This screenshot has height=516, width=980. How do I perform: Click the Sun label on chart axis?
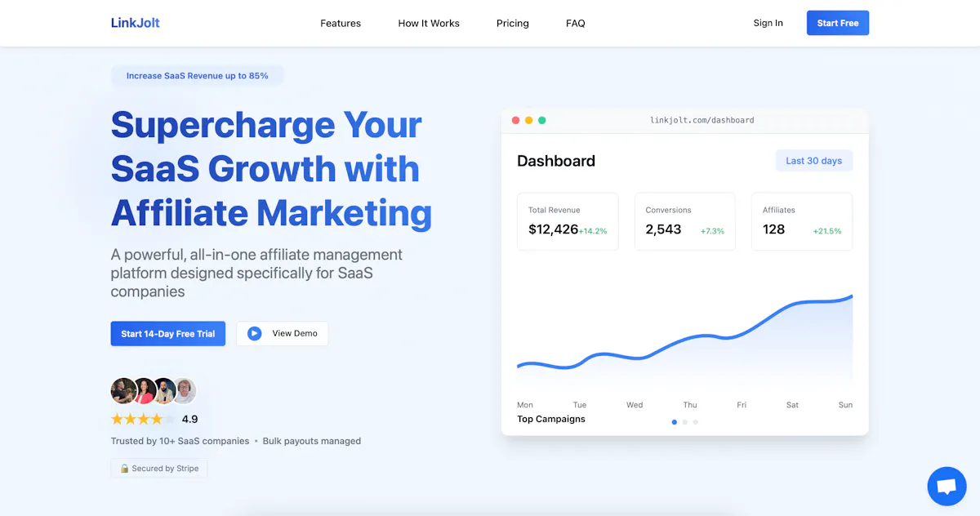pos(845,405)
